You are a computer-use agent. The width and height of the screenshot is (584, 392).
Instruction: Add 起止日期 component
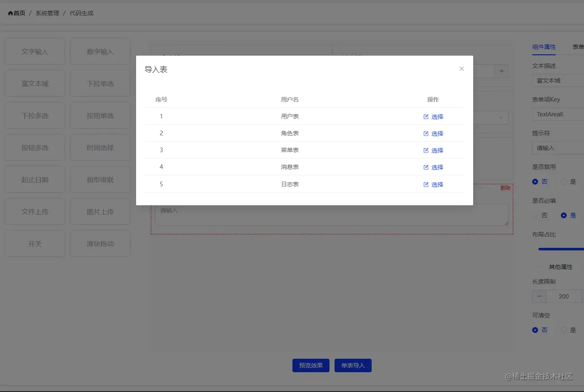[35, 180]
